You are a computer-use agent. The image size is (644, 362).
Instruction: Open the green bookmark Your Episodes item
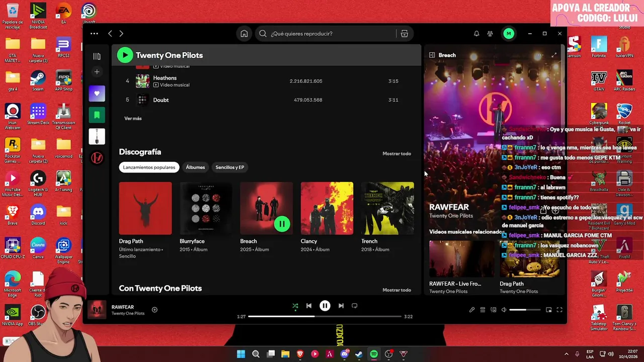[x=97, y=115]
